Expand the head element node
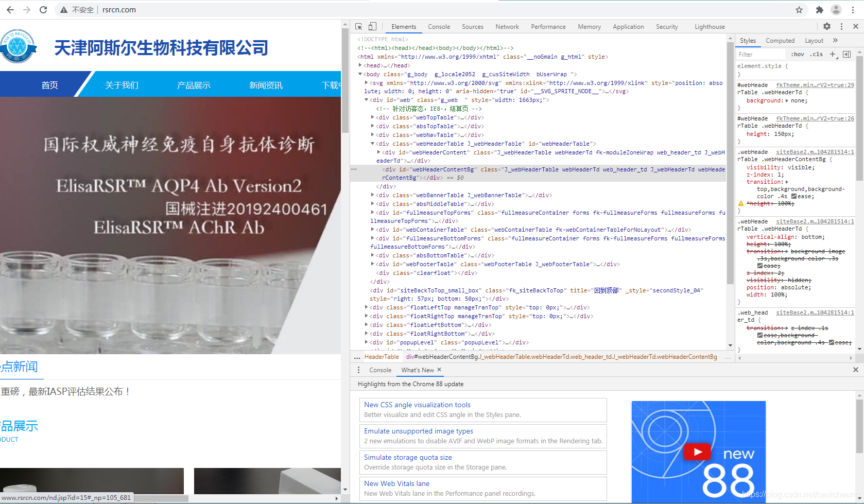864x504 pixels. 360,65
